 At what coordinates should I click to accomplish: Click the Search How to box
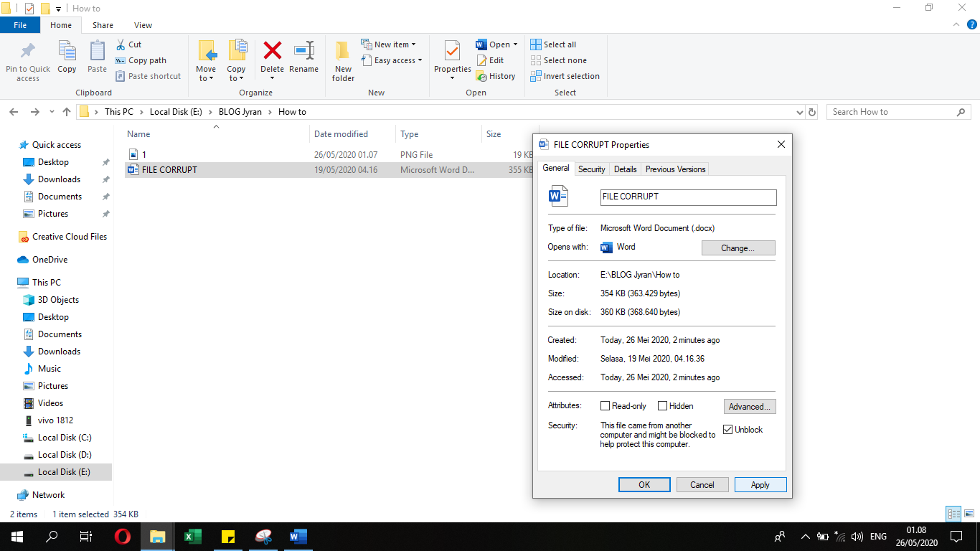pyautogui.click(x=899, y=112)
